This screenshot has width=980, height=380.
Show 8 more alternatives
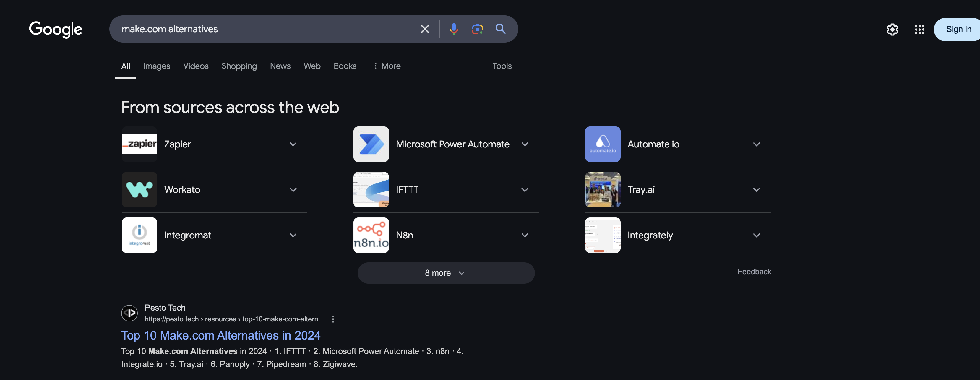(x=445, y=273)
